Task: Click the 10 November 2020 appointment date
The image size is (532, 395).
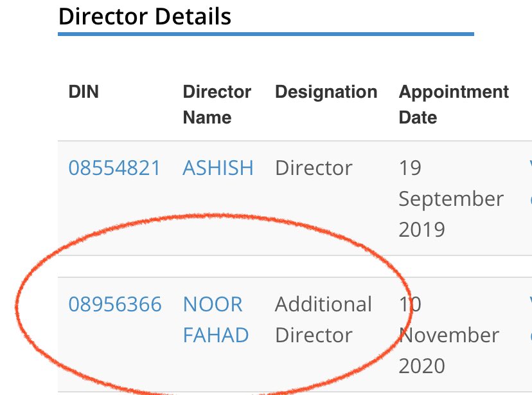Action: click(x=449, y=335)
